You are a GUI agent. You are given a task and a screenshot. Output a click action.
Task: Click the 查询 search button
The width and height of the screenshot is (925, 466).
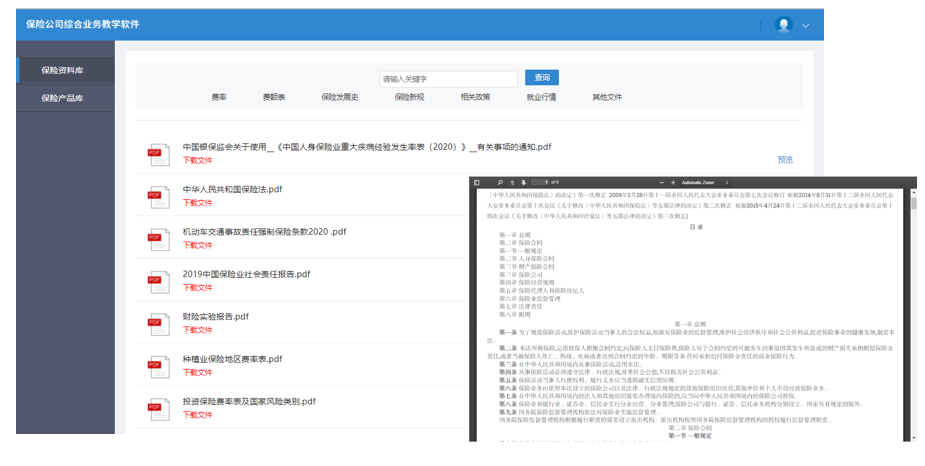pyautogui.click(x=541, y=78)
